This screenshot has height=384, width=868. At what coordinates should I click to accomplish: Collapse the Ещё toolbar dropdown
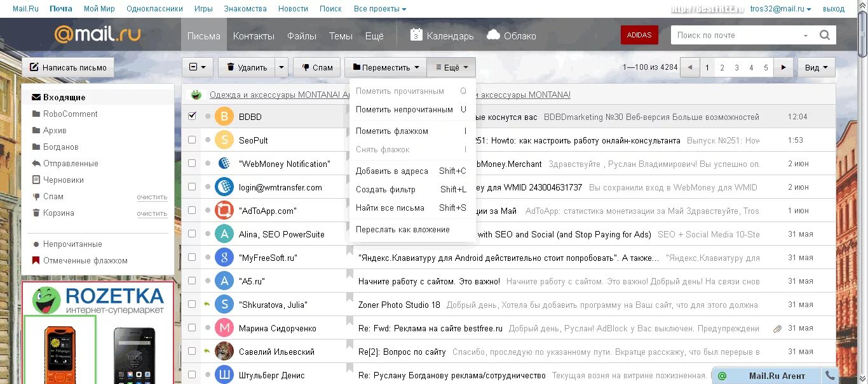tap(451, 67)
